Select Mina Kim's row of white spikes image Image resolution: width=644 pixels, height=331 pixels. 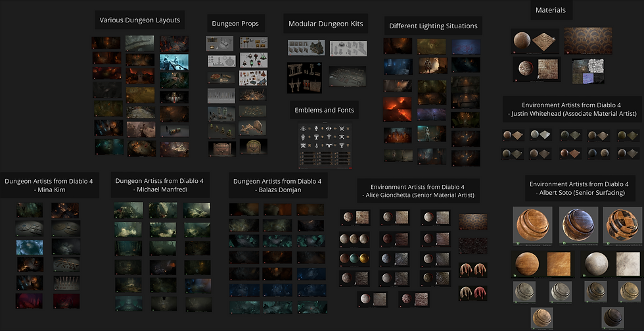(x=66, y=283)
